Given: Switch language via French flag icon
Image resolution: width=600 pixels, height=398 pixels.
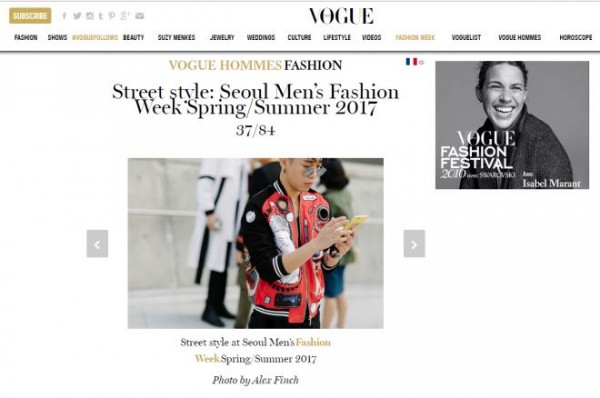Looking at the screenshot, I should tap(411, 62).
